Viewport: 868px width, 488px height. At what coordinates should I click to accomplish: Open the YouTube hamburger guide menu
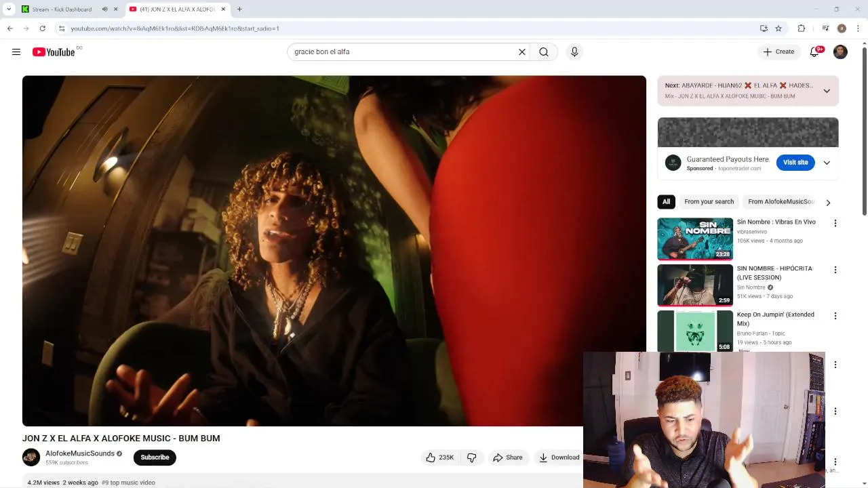(x=16, y=52)
